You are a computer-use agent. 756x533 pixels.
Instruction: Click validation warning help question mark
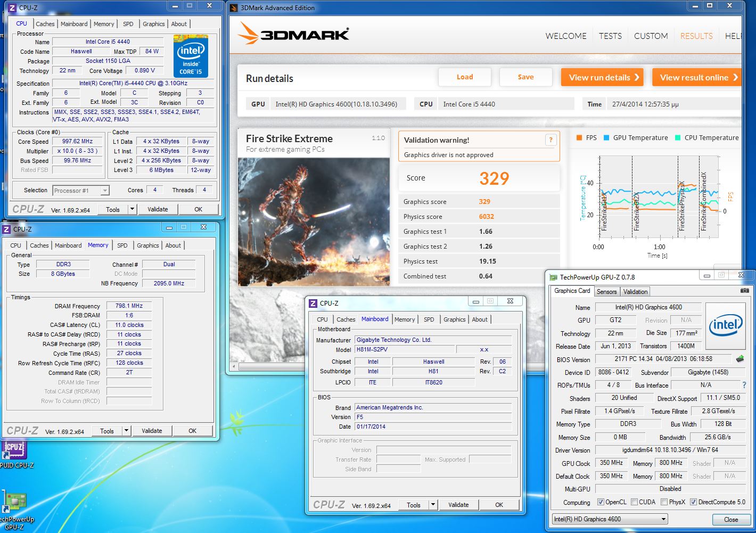[550, 140]
